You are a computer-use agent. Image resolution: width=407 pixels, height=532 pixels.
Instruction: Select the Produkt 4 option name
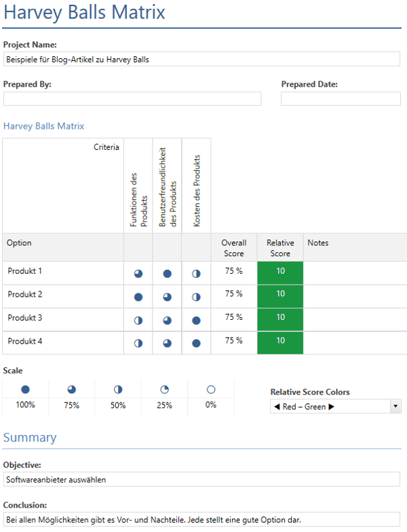coord(25,342)
